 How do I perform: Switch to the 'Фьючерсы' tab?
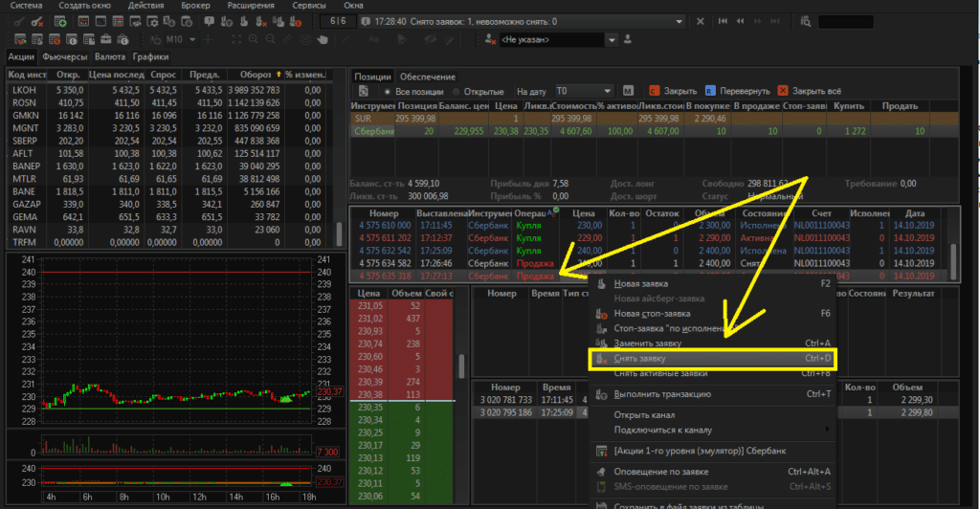[64, 56]
